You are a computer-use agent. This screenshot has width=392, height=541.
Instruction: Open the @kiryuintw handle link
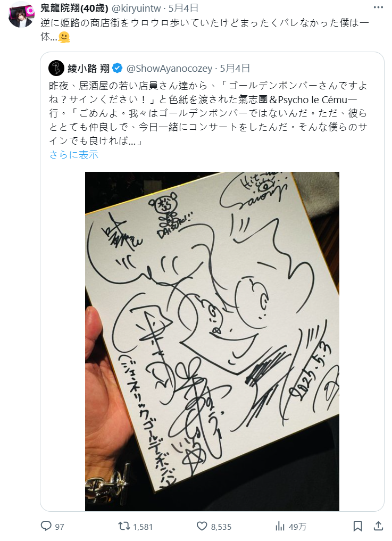pos(136,7)
